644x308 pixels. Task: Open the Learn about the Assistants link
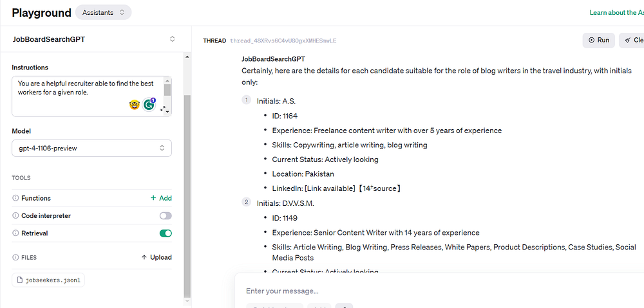point(616,13)
